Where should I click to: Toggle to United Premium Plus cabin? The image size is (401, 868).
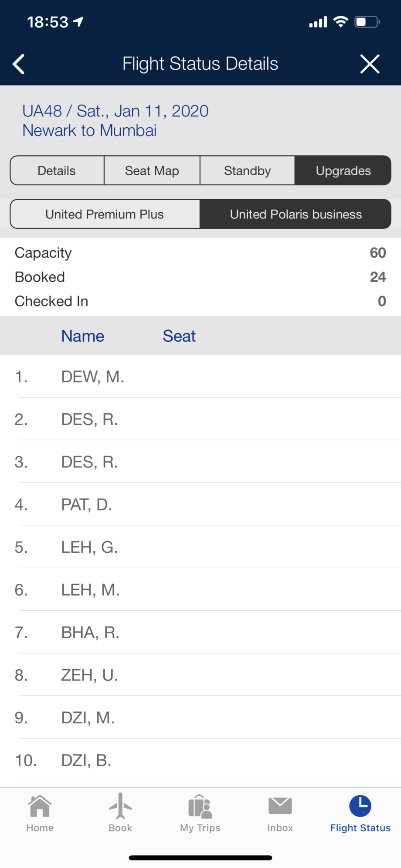click(x=105, y=214)
